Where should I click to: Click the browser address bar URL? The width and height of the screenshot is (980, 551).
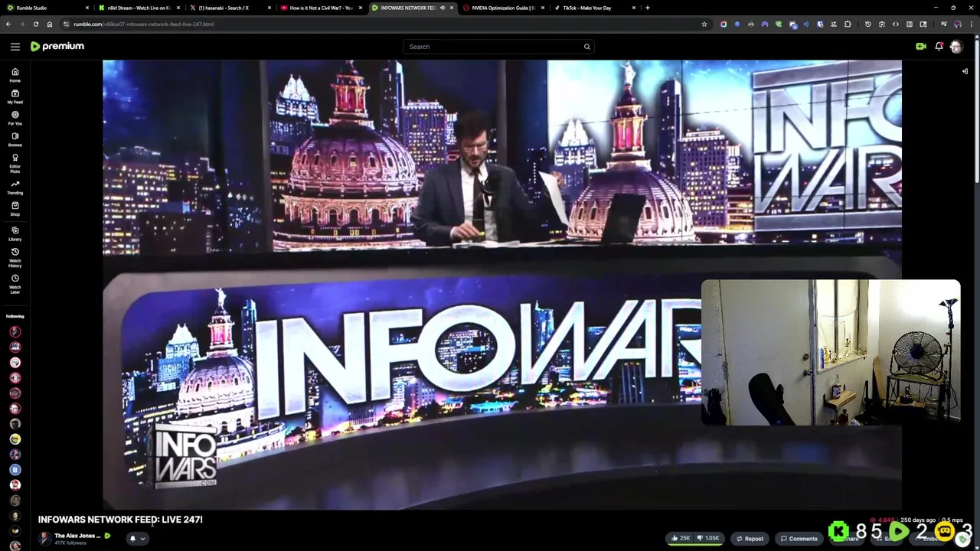[x=143, y=24]
